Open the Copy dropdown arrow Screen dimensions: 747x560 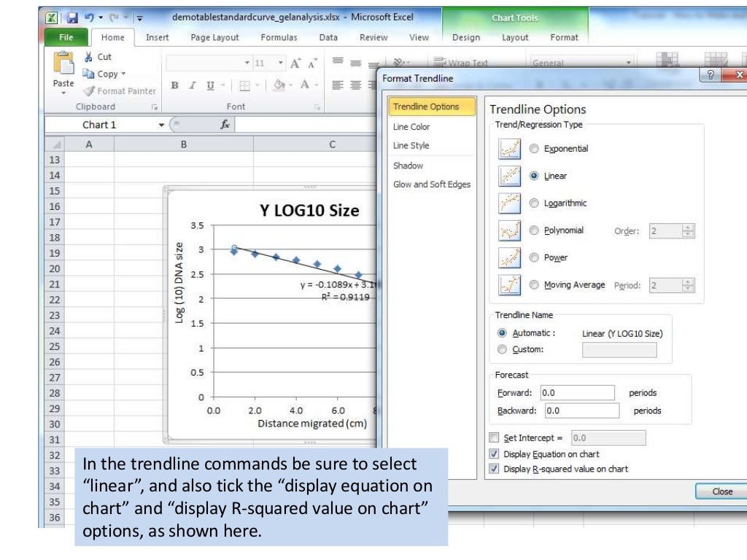pyautogui.click(x=123, y=74)
